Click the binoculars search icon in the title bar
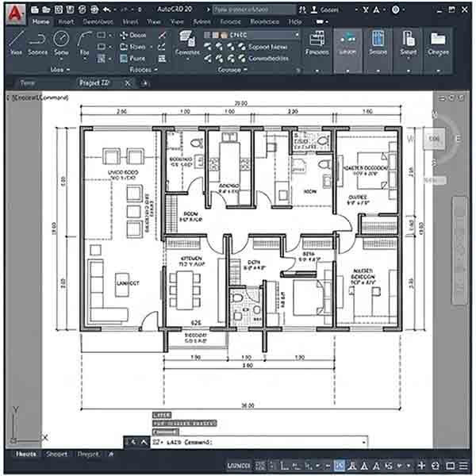476x476 pixels. (x=302, y=10)
